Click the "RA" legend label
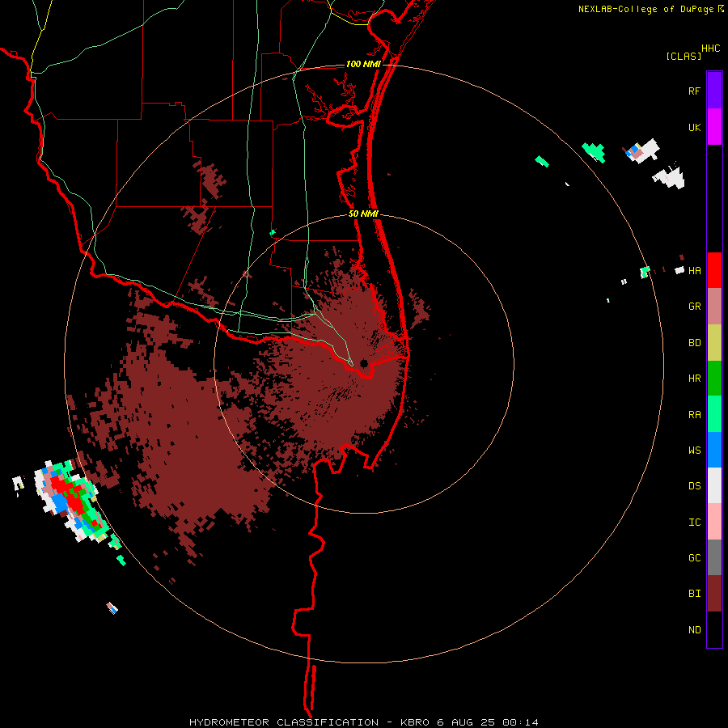Image resolution: width=728 pixels, height=728 pixels. click(694, 415)
